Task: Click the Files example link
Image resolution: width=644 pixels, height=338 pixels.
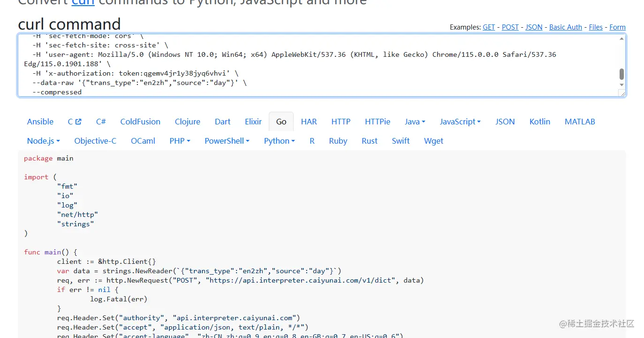Action: tap(596, 27)
